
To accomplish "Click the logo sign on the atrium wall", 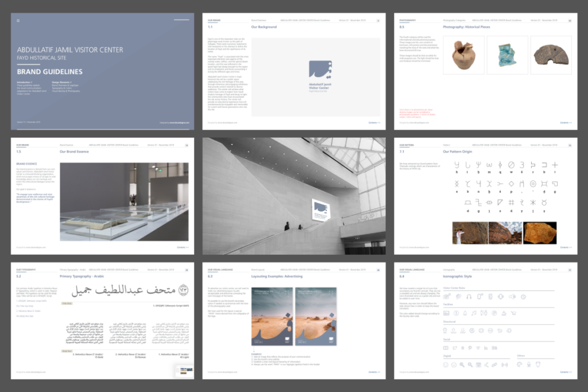I will (x=322, y=211).
